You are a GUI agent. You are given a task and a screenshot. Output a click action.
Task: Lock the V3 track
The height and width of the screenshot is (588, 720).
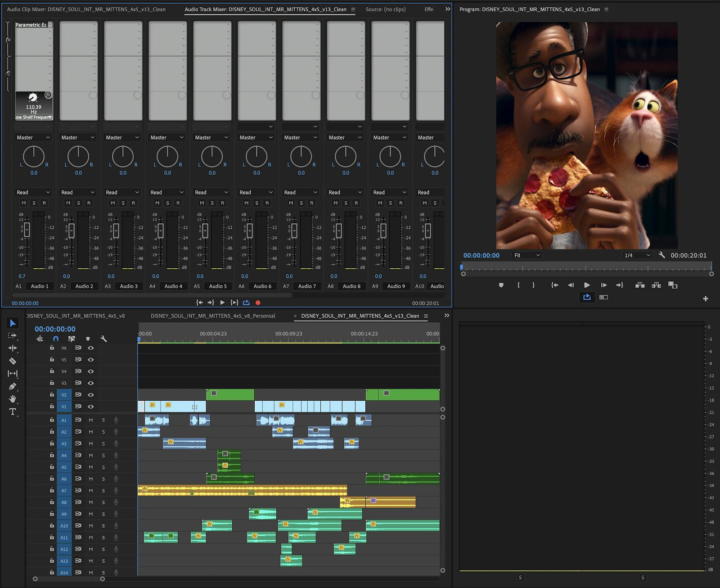[52, 383]
